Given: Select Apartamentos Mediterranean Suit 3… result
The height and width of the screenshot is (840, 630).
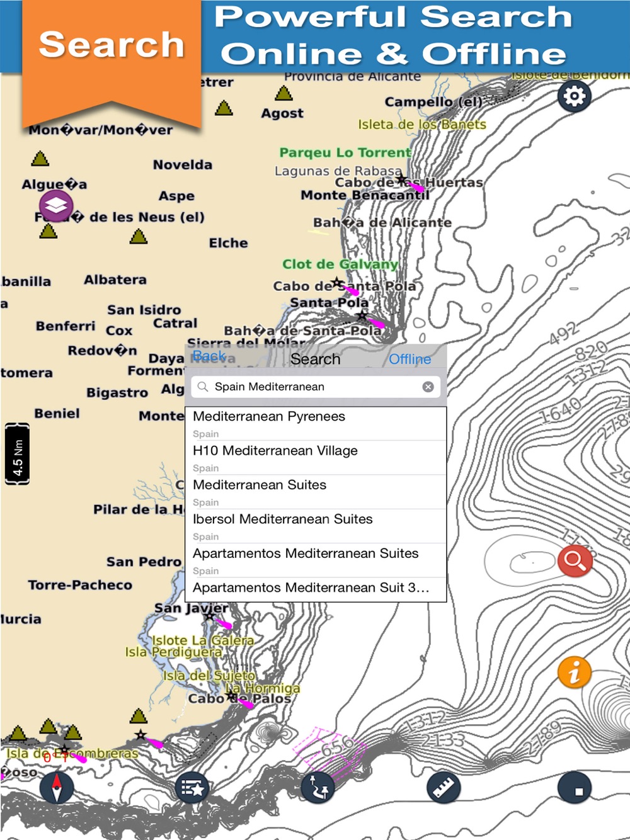Looking at the screenshot, I should pyautogui.click(x=316, y=589).
